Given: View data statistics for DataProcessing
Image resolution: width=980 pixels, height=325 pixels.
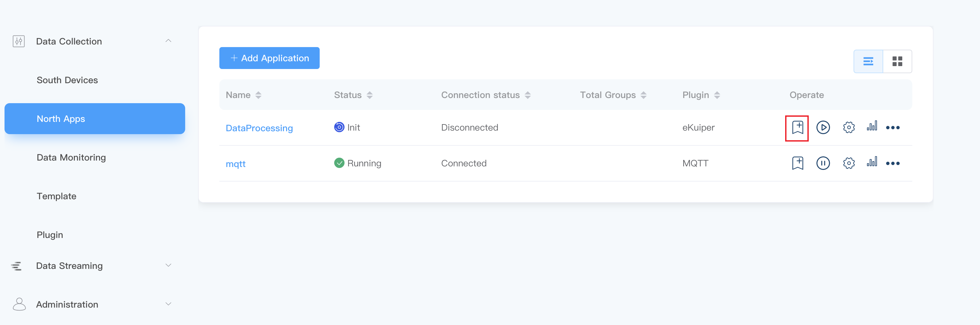Looking at the screenshot, I should point(872,127).
